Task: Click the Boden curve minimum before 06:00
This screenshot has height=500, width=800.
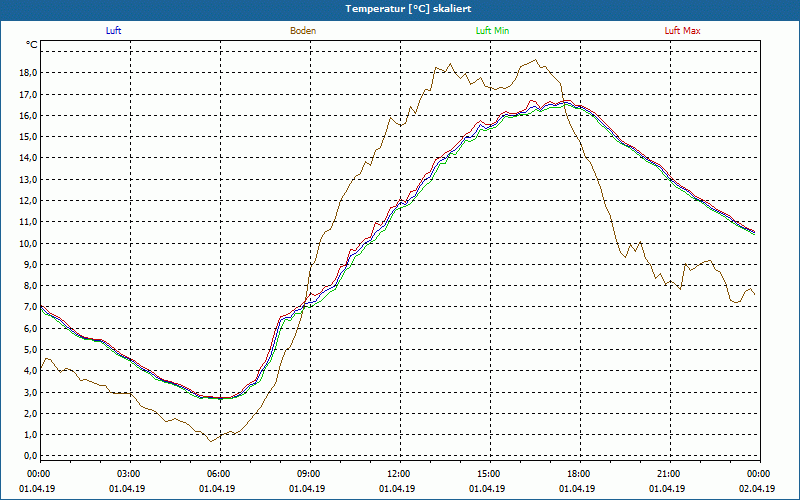Action: click(210, 441)
